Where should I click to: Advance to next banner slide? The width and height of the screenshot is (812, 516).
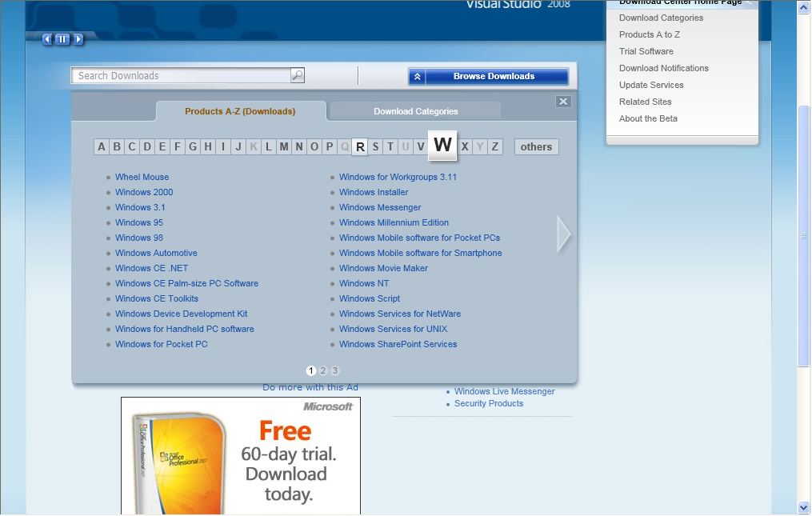click(78, 39)
